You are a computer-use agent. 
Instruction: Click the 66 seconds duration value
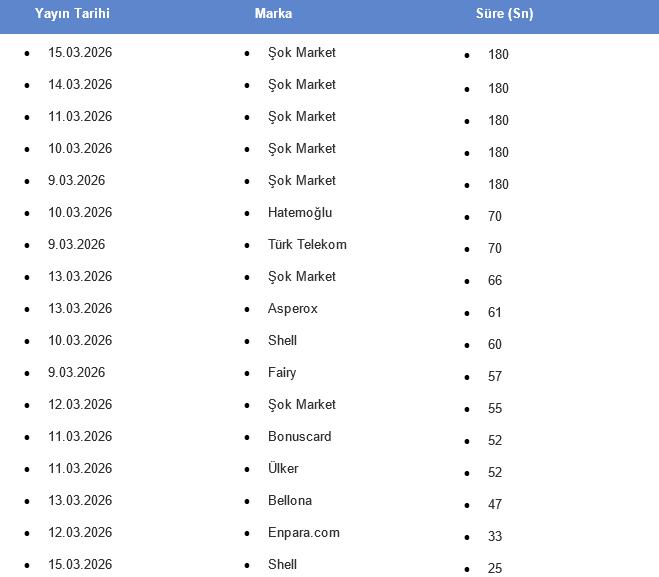point(495,281)
